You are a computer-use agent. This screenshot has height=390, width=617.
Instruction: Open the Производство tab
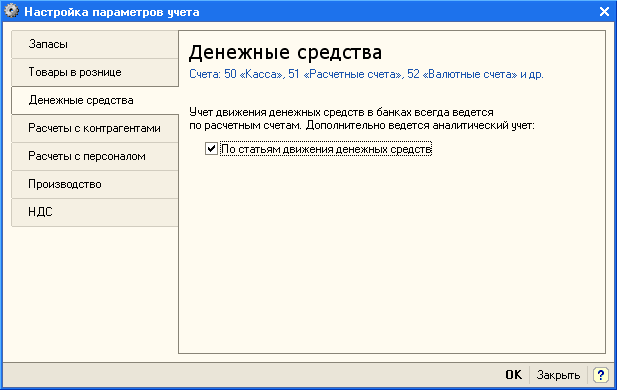[95, 184]
